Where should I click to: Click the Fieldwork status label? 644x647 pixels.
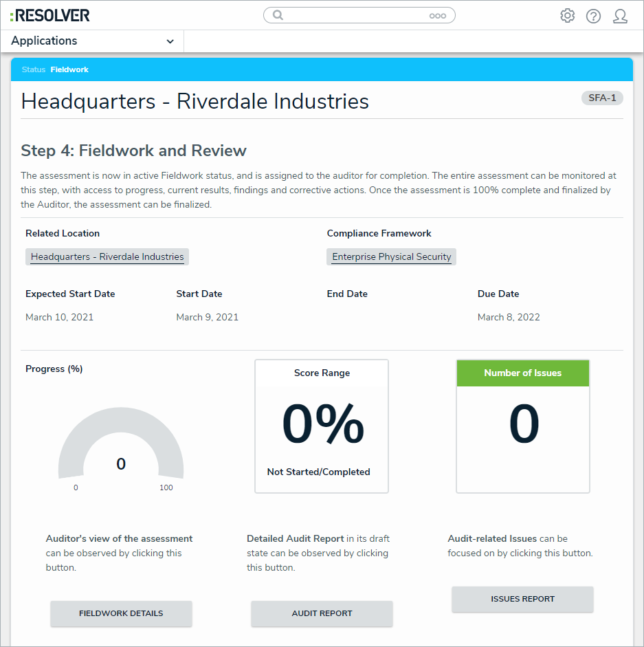tap(69, 69)
